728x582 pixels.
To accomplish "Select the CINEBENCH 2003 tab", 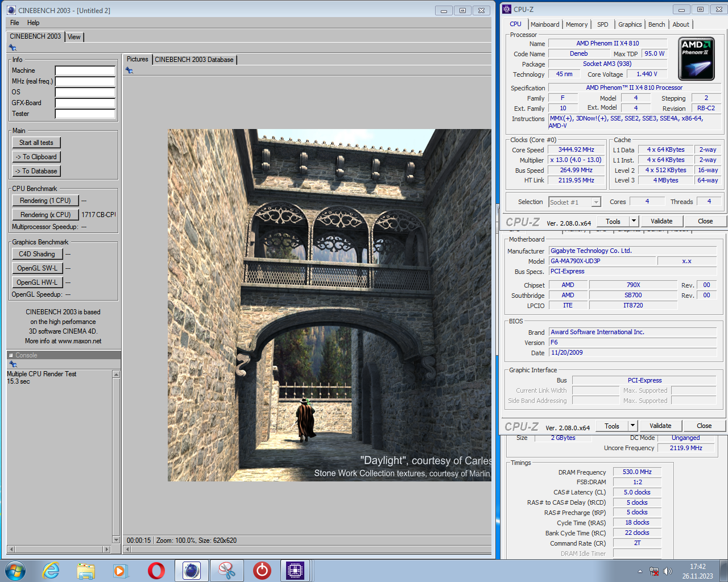I will point(35,36).
